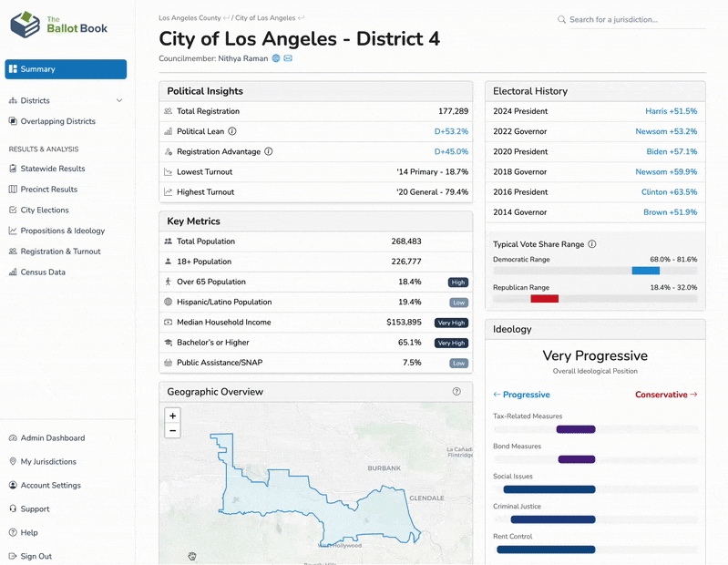Viewport: 728px width, 565px height.
Task: Click the Rent Control ideology bar
Action: click(546, 550)
